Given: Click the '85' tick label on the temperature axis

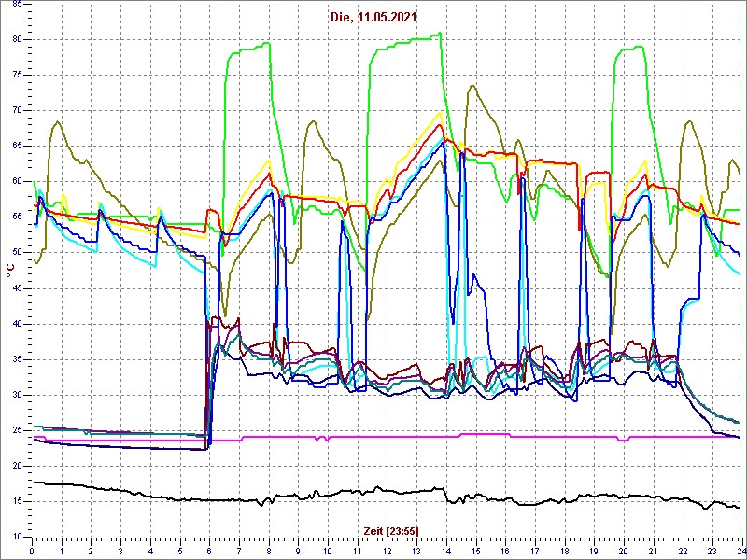Looking at the screenshot, I should [x=15, y=5].
